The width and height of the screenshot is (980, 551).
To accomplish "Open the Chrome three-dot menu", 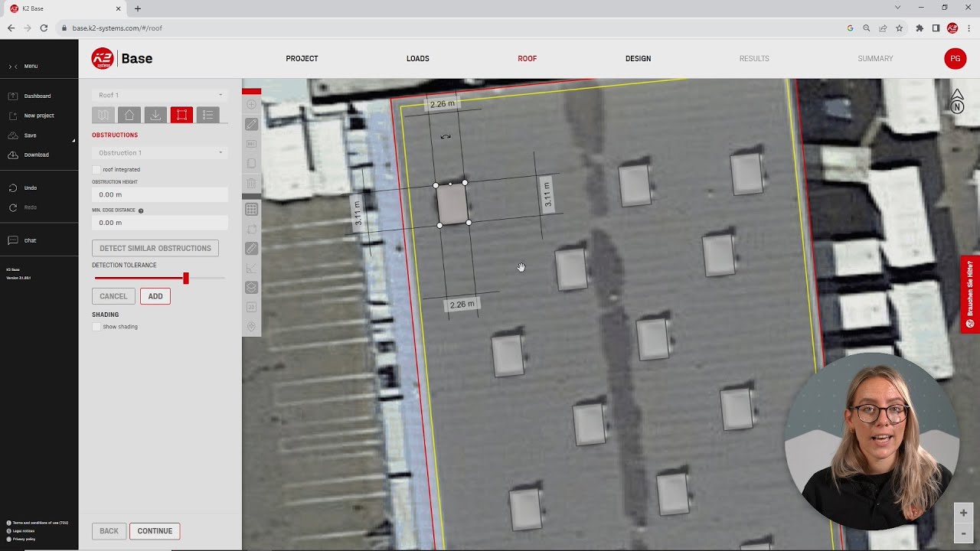I will click(x=968, y=28).
